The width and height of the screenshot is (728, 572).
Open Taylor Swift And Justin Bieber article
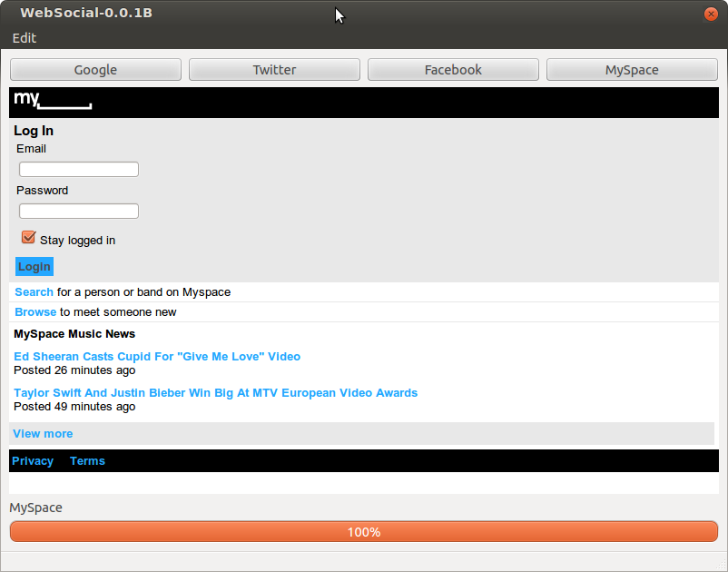point(215,393)
